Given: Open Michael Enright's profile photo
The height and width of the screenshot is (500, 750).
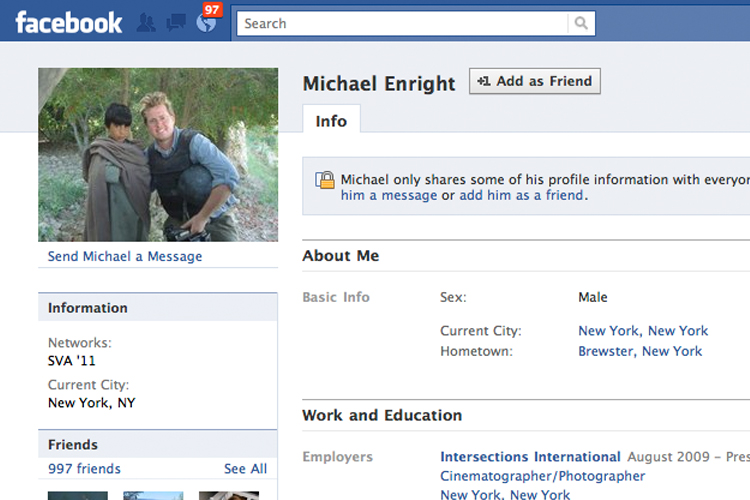Looking at the screenshot, I should (x=158, y=155).
